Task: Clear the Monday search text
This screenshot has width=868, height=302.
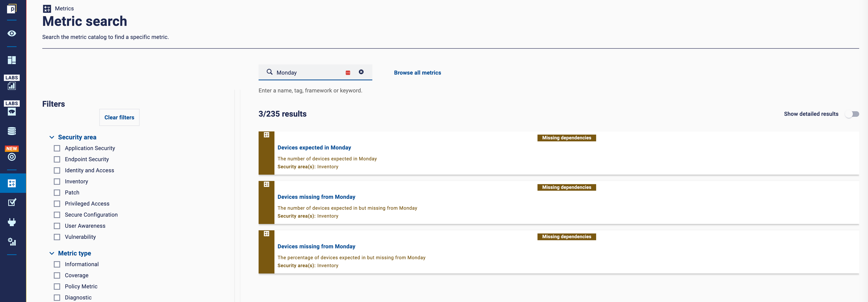Action: 361,72
